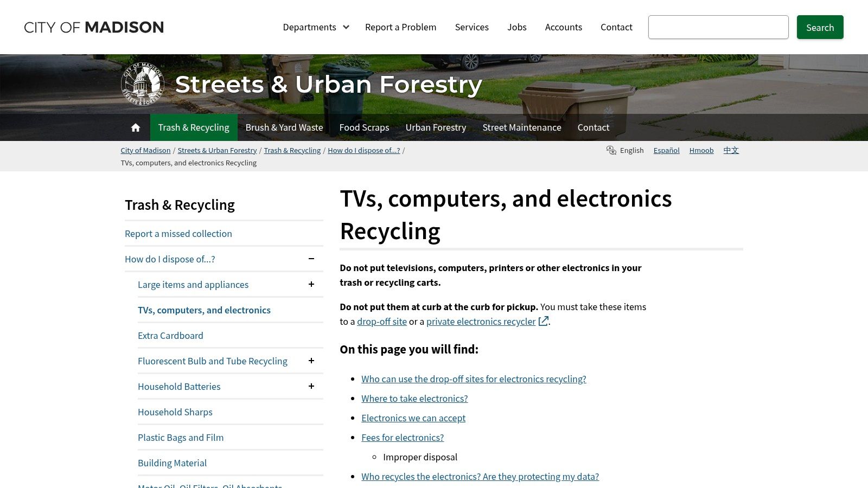Open the Food Scraps section
Screen dimensions: 868x488
364,127
